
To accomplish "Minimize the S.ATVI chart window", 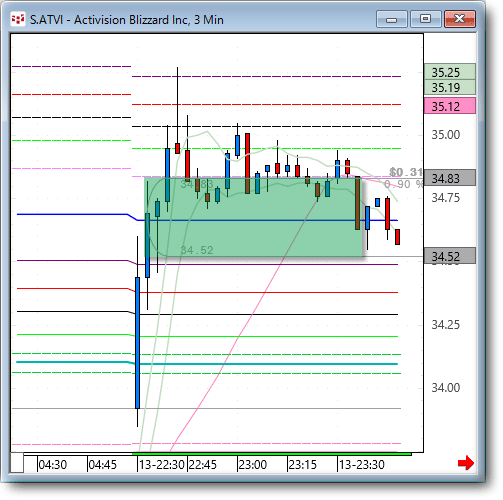I will [392, 19].
